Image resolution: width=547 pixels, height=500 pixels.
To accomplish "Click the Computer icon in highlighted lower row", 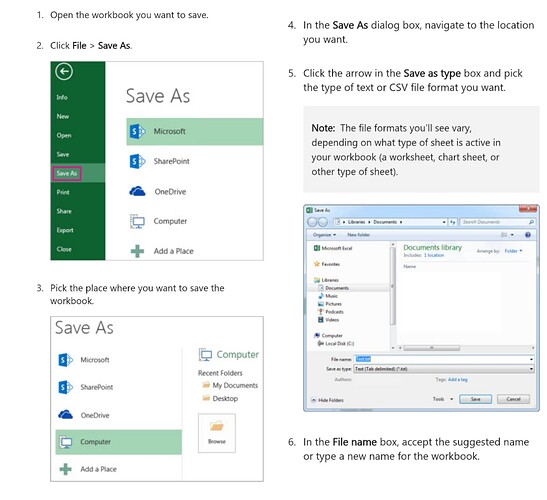I will [x=66, y=442].
